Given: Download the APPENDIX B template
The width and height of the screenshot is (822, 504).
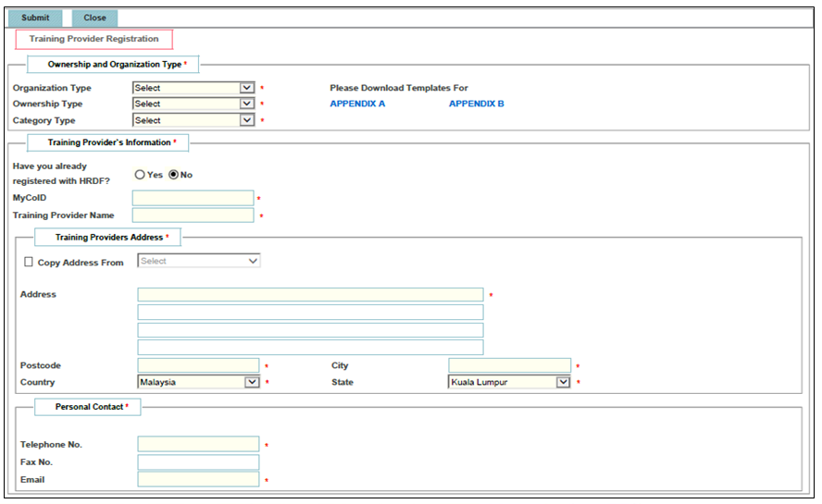Looking at the screenshot, I should click(x=476, y=104).
